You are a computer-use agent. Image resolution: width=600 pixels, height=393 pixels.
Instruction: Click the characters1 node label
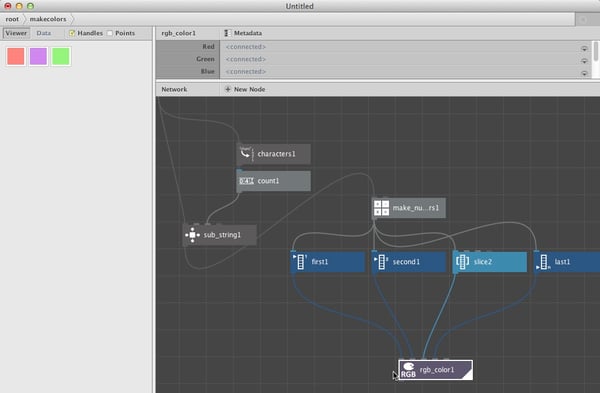click(x=276, y=154)
